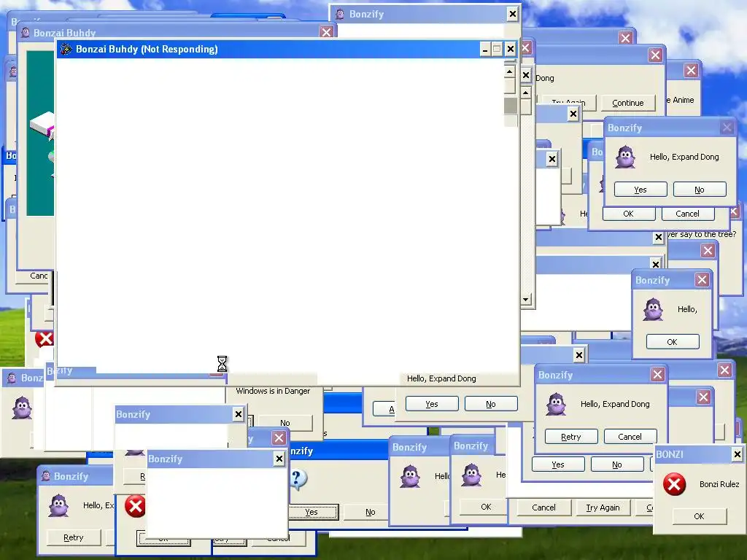The image size is (747, 560).
Task: Click the red error icon beside Bonzi Rulez
Action: [674, 484]
